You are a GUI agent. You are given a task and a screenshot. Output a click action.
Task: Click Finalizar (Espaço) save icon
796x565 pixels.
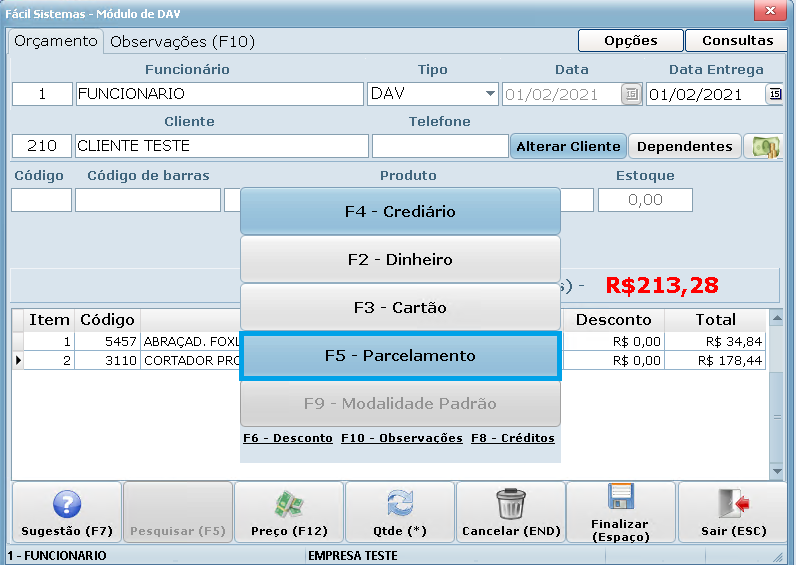620,498
